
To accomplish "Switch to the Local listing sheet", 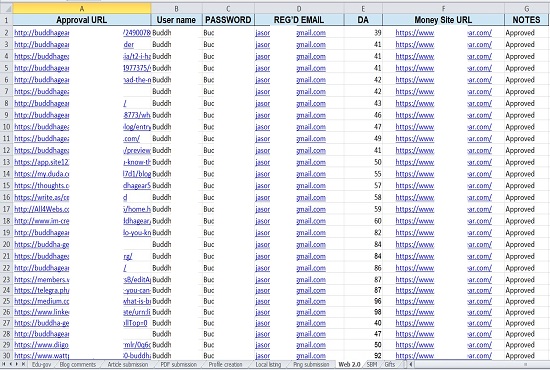I will click(x=268, y=364).
